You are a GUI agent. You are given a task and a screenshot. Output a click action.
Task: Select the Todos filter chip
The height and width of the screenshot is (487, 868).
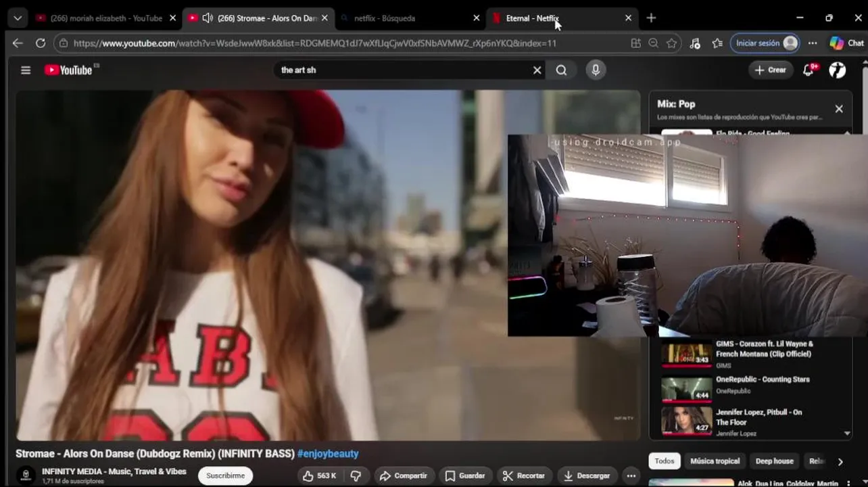coord(665,461)
